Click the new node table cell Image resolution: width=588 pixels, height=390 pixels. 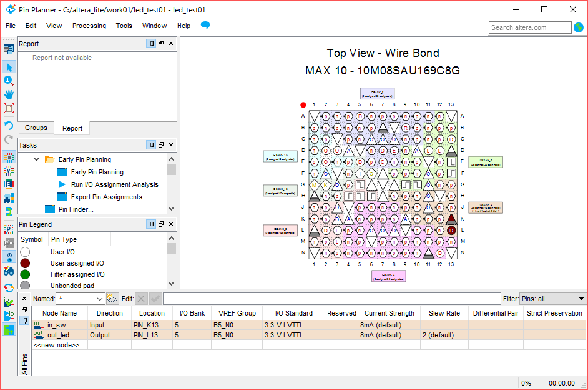56,345
